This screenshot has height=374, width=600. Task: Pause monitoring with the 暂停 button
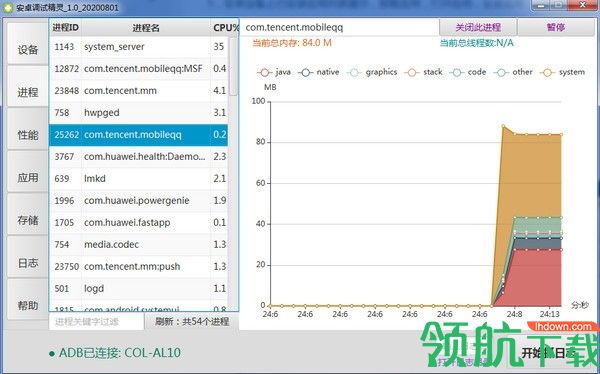point(556,27)
